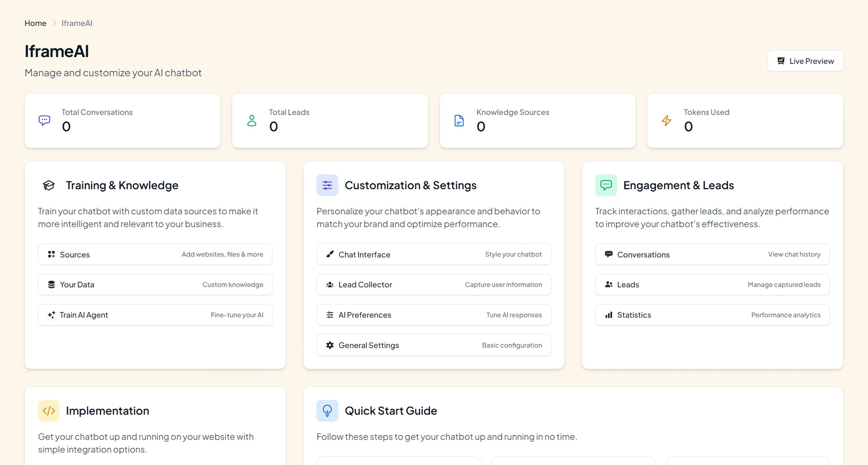This screenshot has width=868, height=465.
Task: Click the Total Leads person icon
Action: point(252,120)
